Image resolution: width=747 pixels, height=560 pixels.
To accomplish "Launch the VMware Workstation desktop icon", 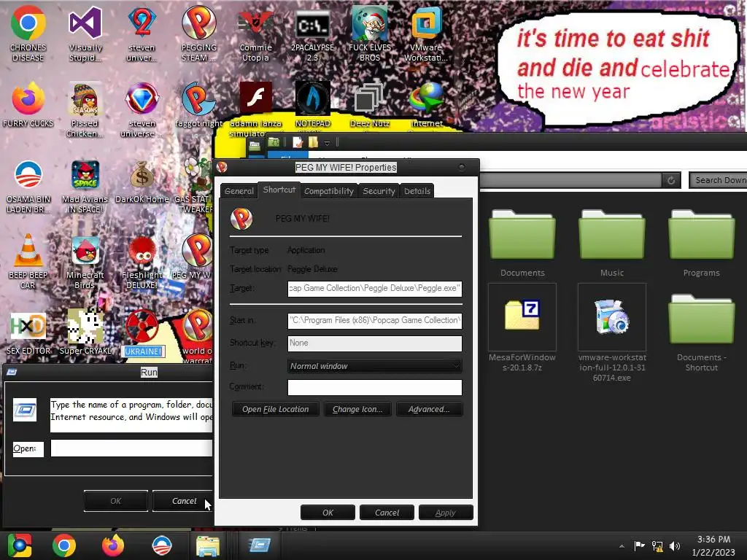I will coord(426,34).
